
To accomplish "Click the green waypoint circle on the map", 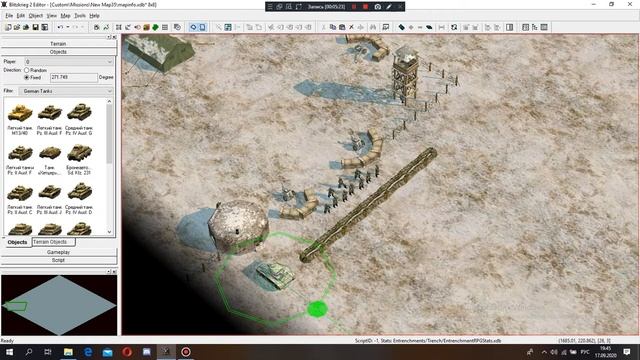I will click(x=317, y=309).
